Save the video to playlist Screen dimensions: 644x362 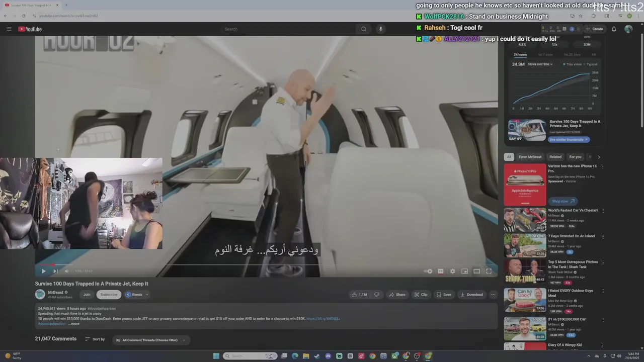(444, 295)
